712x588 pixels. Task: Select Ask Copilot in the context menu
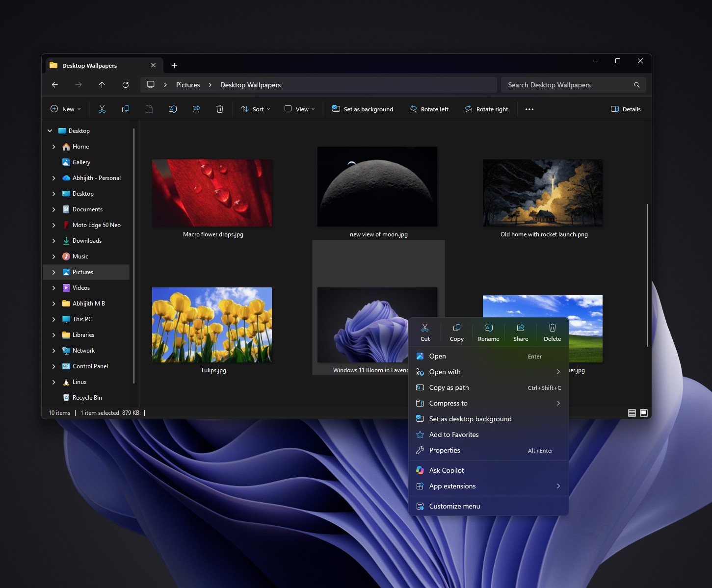489,470
